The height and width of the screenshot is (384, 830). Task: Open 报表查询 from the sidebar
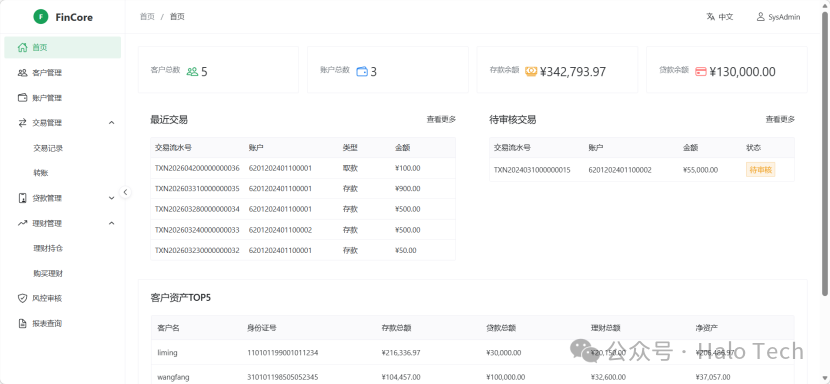click(x=62, y=323)
